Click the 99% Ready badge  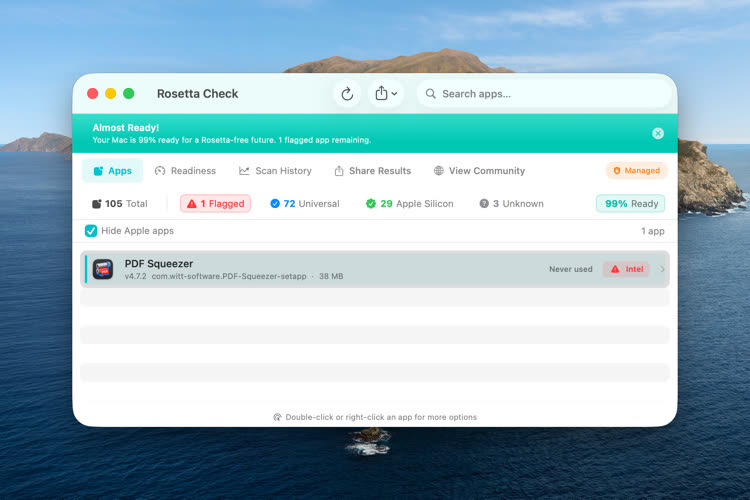coord(630,204)
